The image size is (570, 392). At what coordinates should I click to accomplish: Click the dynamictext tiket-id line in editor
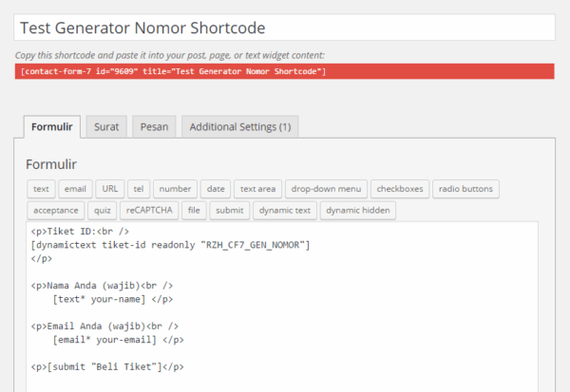pos(170,245)
